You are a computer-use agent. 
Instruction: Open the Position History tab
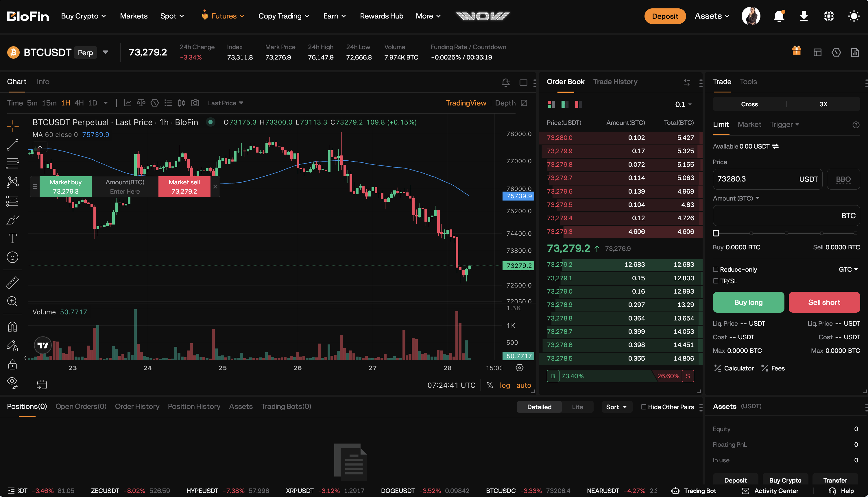coord(194,406)
